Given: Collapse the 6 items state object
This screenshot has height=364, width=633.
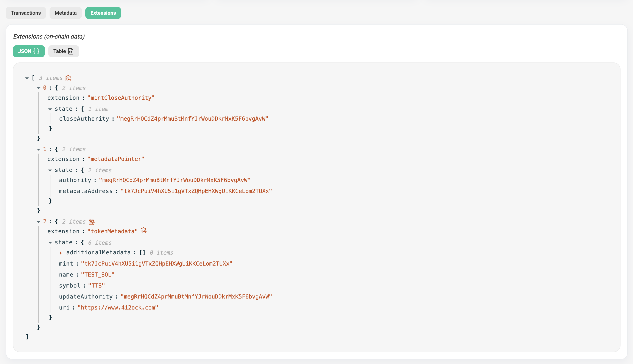Looking at the screenshot, I should (50, 243).
